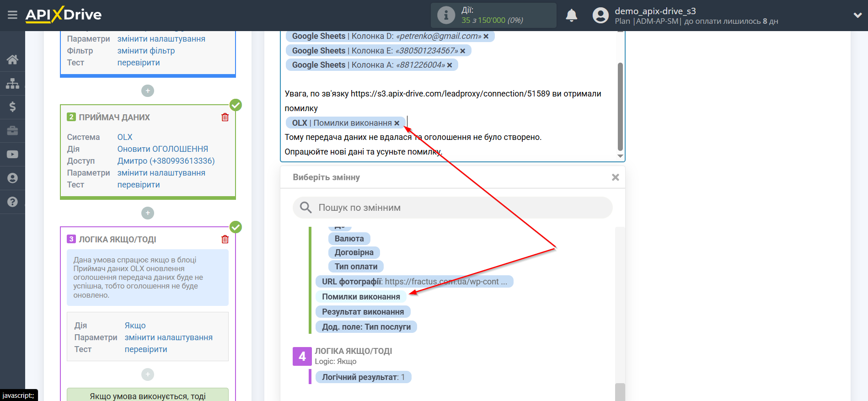Select the Помилки виконання variable
The image size is (868, 401).
[361, 297]
